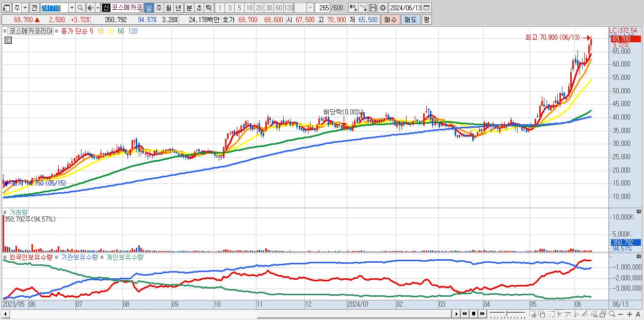Click the 평 button next to 매도

click(427, 20)
